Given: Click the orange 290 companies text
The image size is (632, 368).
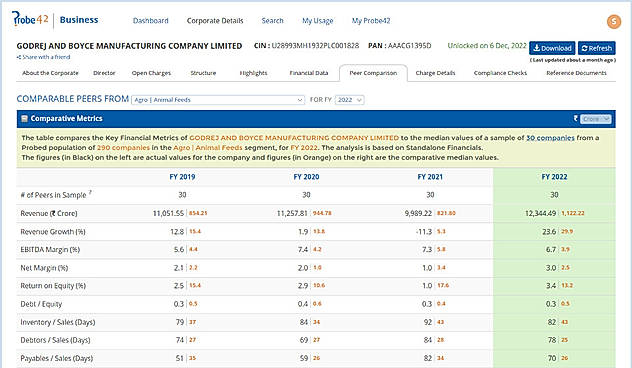Looking at the screenshot, I should pyautogui.click(x=123, y=148).
